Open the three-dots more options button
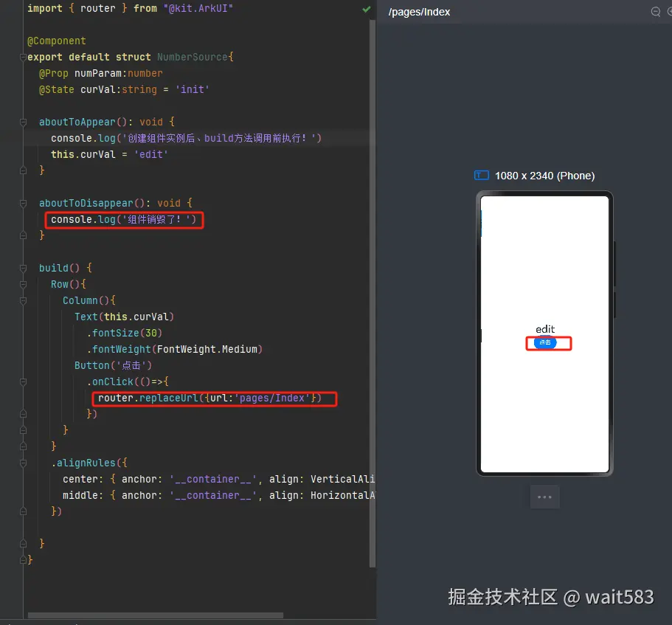The height and width of the screenshot is (625, 672). point(544,497)
